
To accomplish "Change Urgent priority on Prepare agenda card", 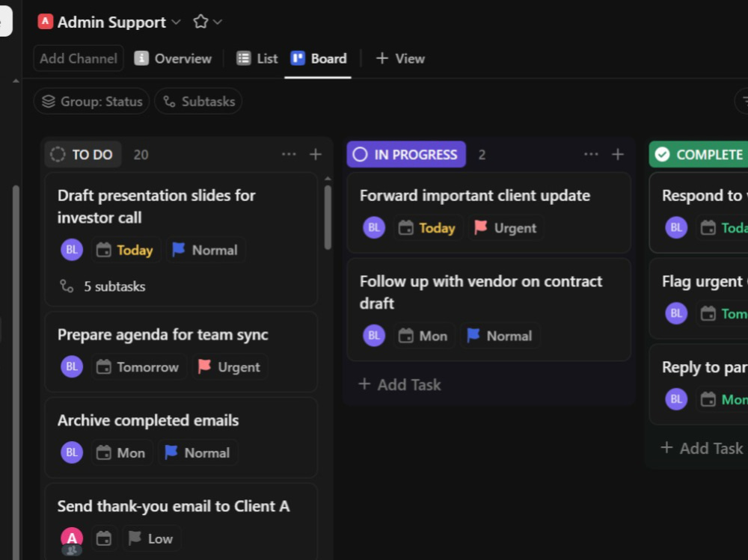I will pos(229,366).
